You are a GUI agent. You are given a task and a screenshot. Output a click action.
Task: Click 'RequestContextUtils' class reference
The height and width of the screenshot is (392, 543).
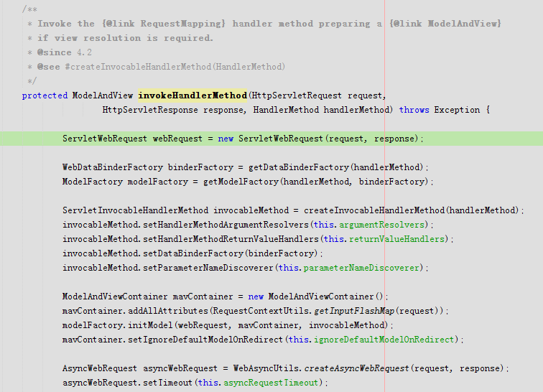pyautogui.click(x=261, y=311)
